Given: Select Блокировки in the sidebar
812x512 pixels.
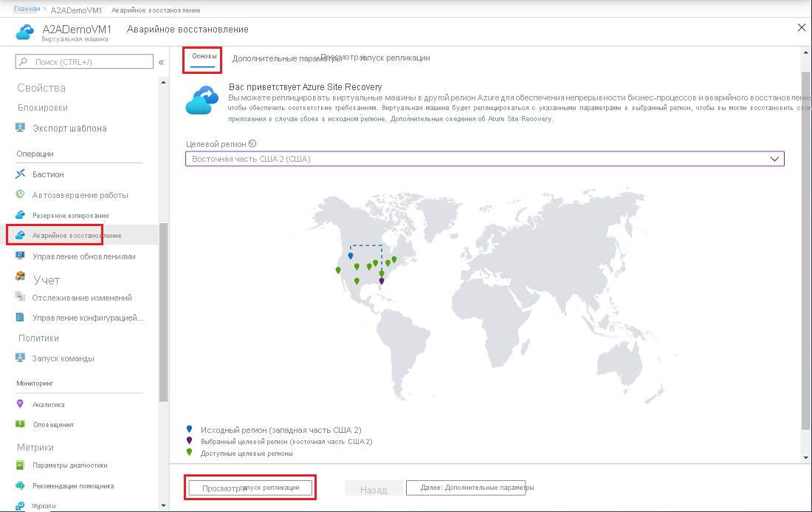Looking at the screenshot, I should (43, 107).
